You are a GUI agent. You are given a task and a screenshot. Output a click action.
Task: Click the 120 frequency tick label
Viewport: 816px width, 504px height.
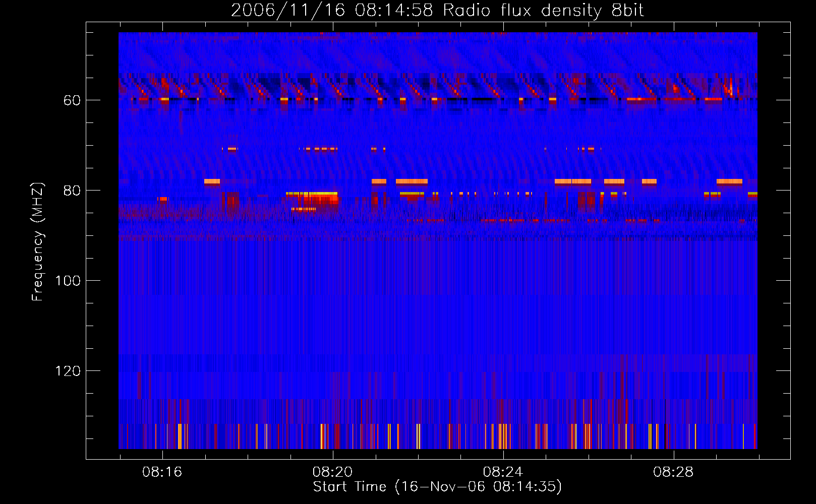pos(68,371)
